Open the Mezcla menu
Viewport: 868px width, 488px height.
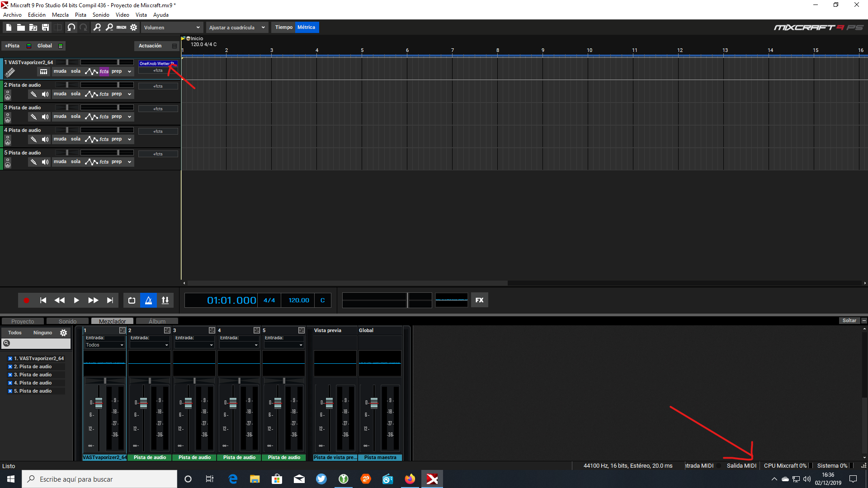pyautogui.click(x=60, y=15)
